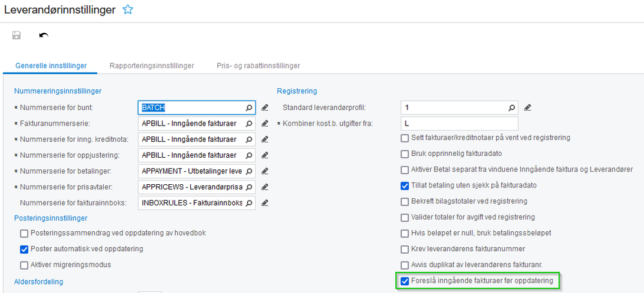Click the undo arrow icon

click(x=44, y=35)
